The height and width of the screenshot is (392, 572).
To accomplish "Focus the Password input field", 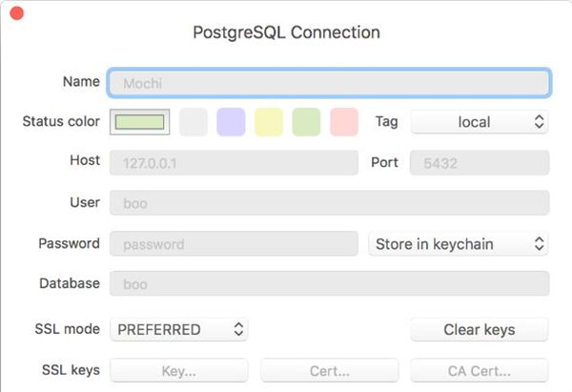I will click(234, 244).
